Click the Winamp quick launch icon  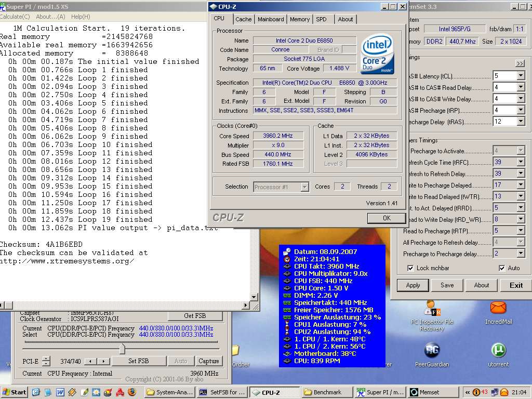click(72, 392)
